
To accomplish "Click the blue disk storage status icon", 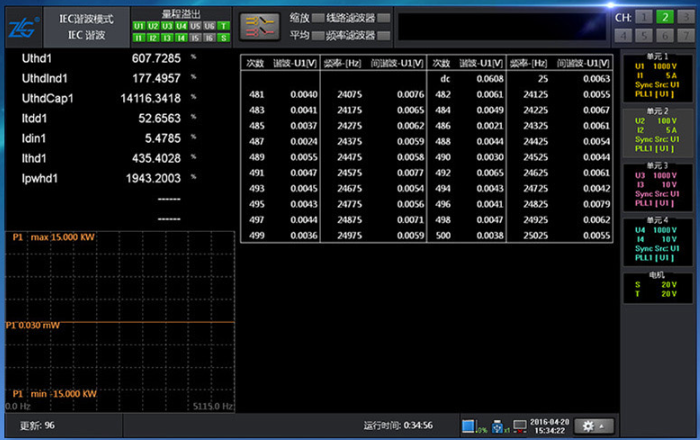I will tap(468, 426).
